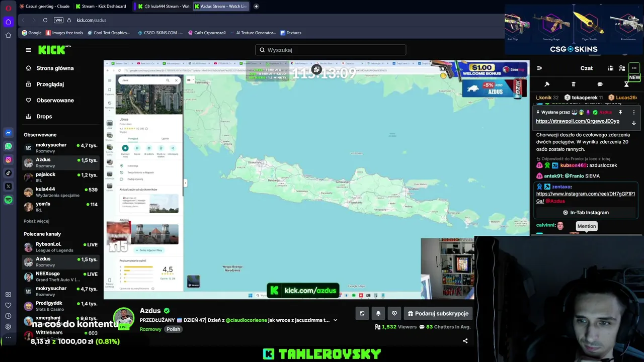Screen dimensions: 644x362
Task: Open chat leaderboard icon
Action: click(x=611, y=68)
